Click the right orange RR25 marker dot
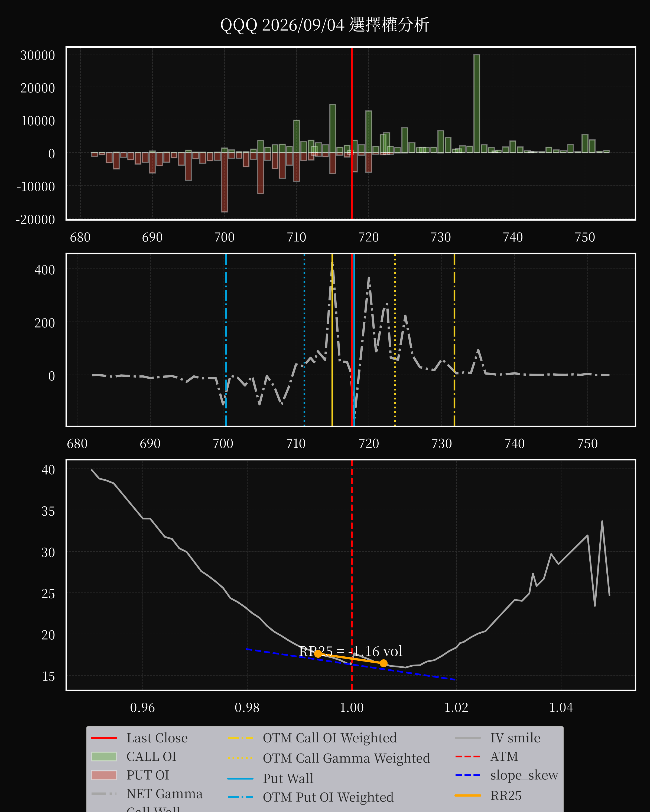The height and width of the screenshot is (812, 650). (x=383, y=663)
